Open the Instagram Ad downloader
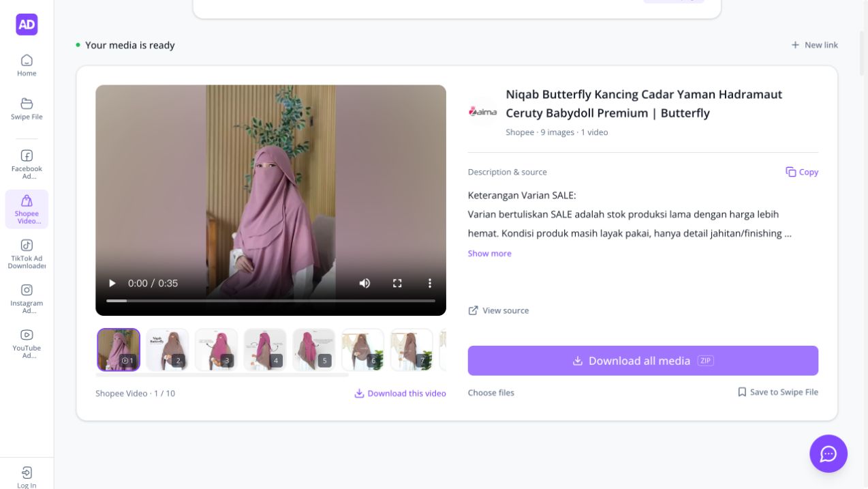This screenshot has width=868, height=489. coord(27,299)
